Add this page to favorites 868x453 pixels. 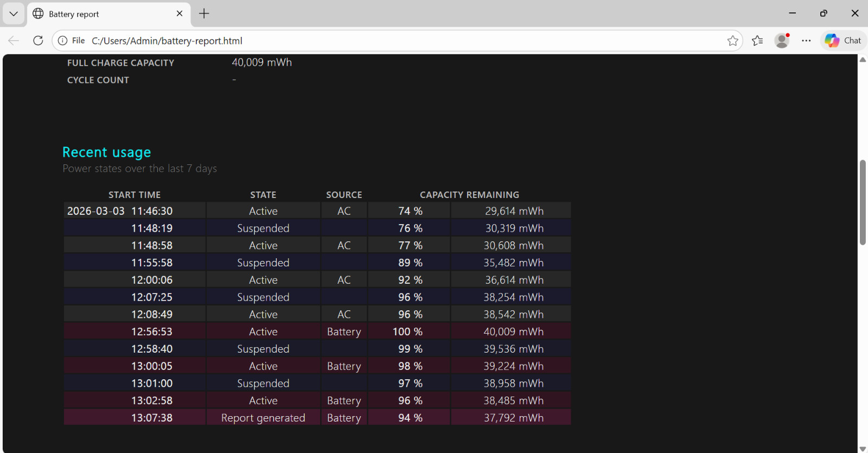pos(733,41)
